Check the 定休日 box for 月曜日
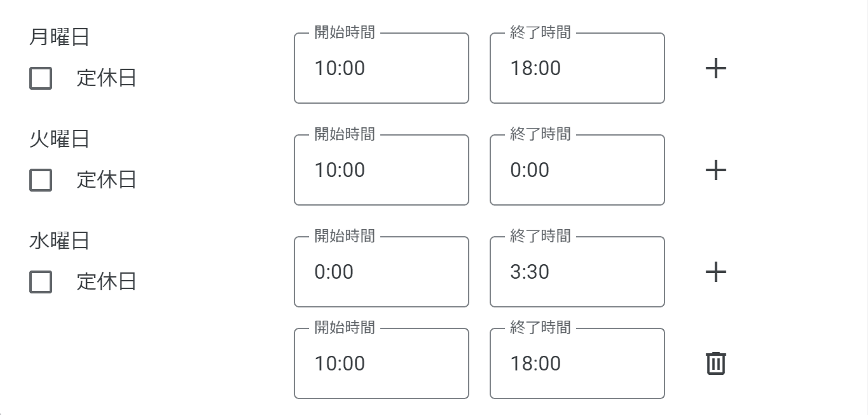 (x=41, y=78)
